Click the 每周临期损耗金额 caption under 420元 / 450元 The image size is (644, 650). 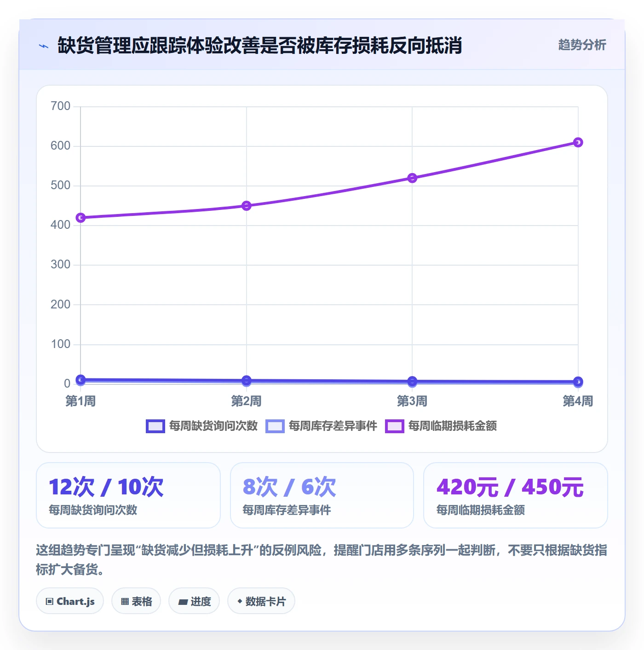[481, 510]
